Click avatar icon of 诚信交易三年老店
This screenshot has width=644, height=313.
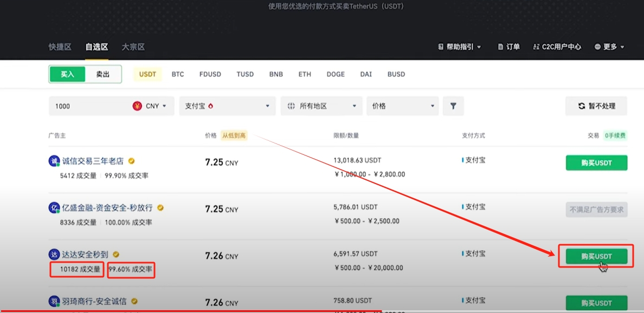54,161
